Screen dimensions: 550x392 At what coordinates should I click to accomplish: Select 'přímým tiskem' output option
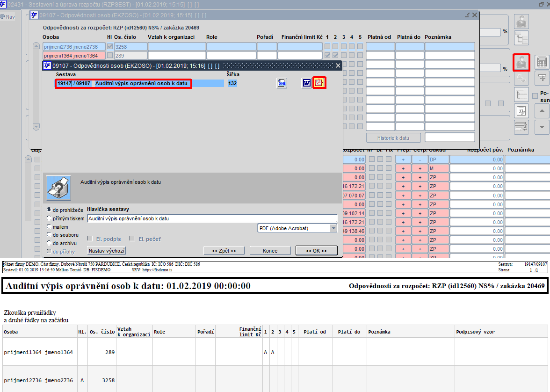point(49,218)
